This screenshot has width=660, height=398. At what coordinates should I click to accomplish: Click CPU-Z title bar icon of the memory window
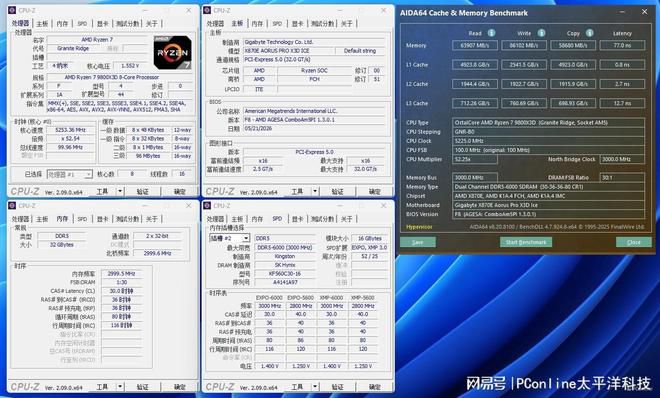pos(12,206)
